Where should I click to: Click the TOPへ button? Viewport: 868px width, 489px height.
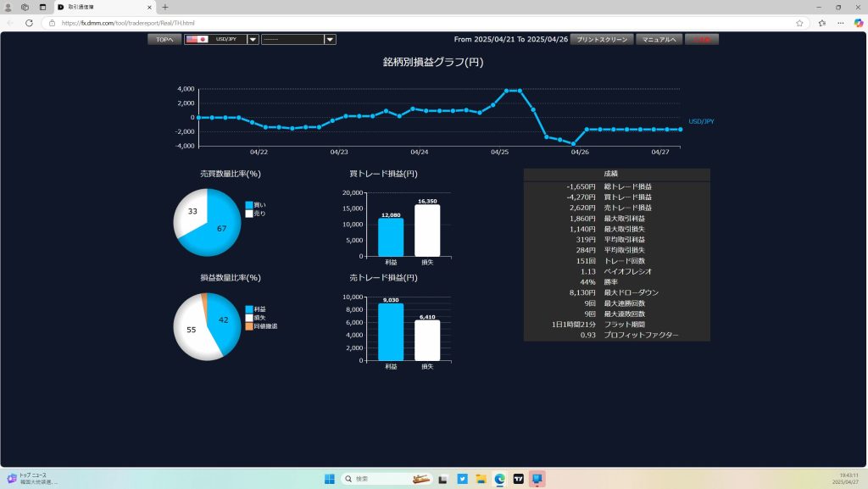pyautogui.click(x=164, y=39)
